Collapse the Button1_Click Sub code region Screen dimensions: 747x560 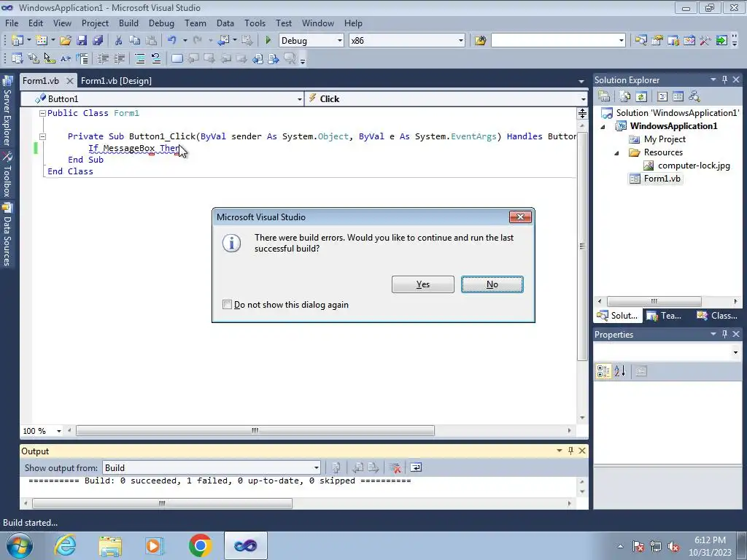click(42, 136)
